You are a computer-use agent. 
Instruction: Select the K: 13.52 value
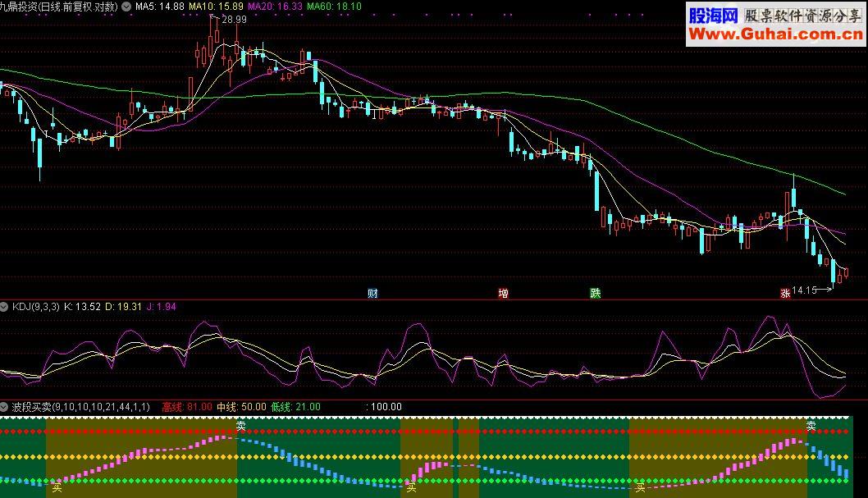coord(83,307)
